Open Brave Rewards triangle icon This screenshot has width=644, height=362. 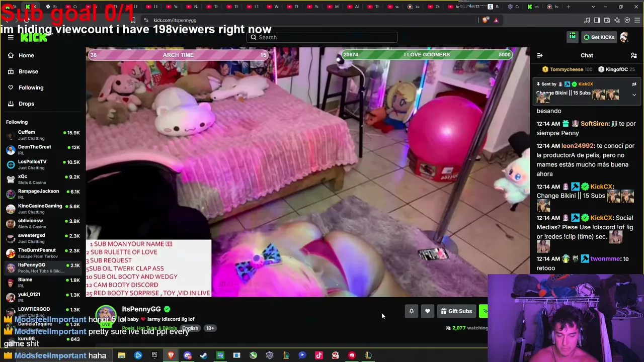(x=496, y=20)
